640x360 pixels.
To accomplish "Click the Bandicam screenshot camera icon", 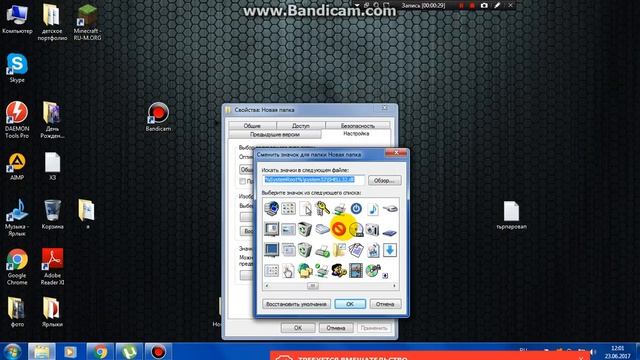I will tap(484, 6).
